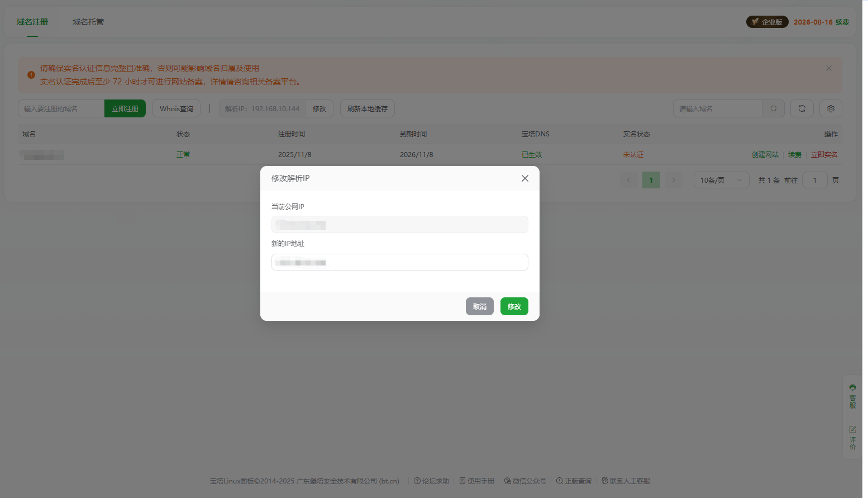Select the 域名注册 tab

(32, 21)
